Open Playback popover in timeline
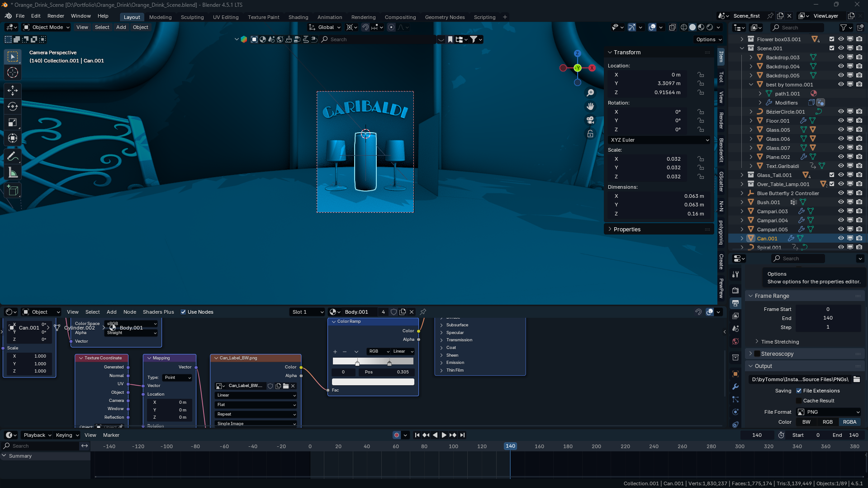 37,435
